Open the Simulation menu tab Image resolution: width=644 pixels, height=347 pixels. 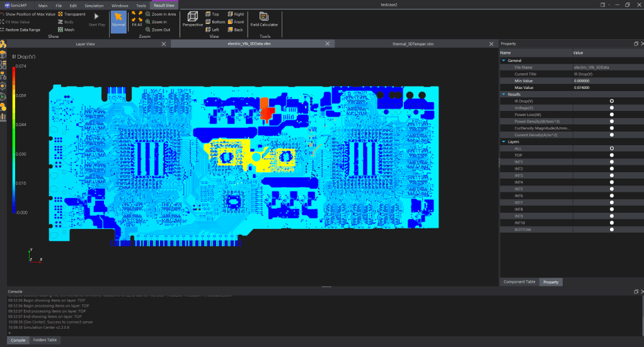click(x=94, y=5)
